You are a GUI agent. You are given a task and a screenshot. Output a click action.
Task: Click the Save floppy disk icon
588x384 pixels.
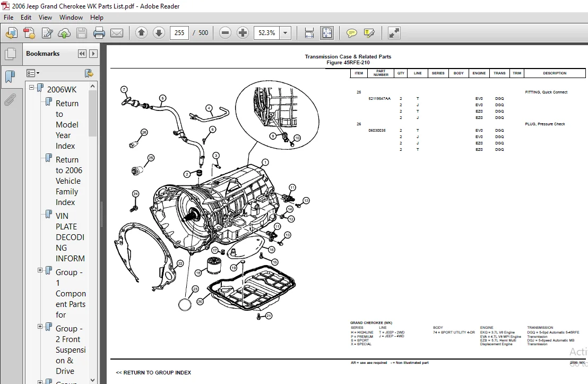click(x=81, y=33)
